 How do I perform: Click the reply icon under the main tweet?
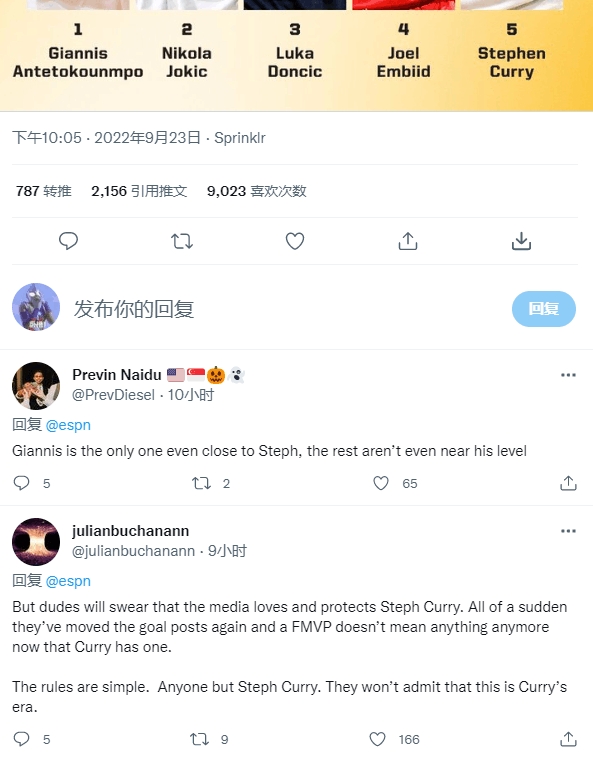(68, 241)
